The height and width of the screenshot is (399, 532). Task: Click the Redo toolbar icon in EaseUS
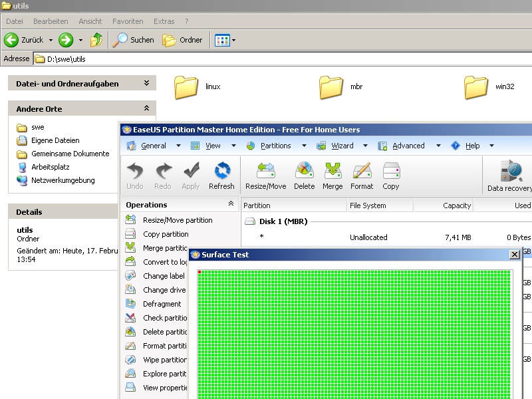pyautogui.click(x=163, y=176)
